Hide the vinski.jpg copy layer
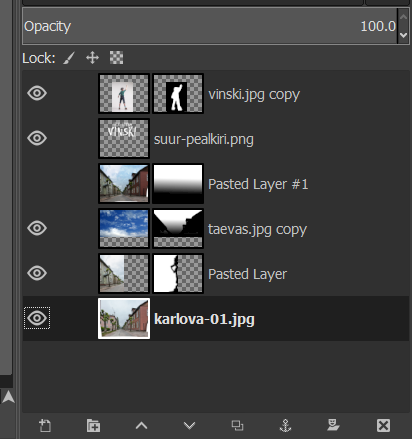The image size is (412, 439). pos(37,93)
